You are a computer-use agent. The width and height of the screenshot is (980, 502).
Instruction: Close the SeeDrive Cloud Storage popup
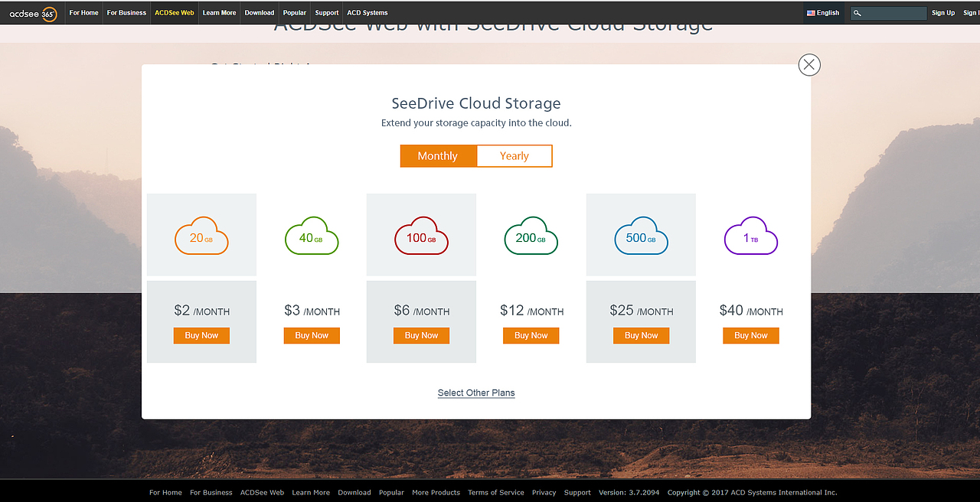point(809,65)
